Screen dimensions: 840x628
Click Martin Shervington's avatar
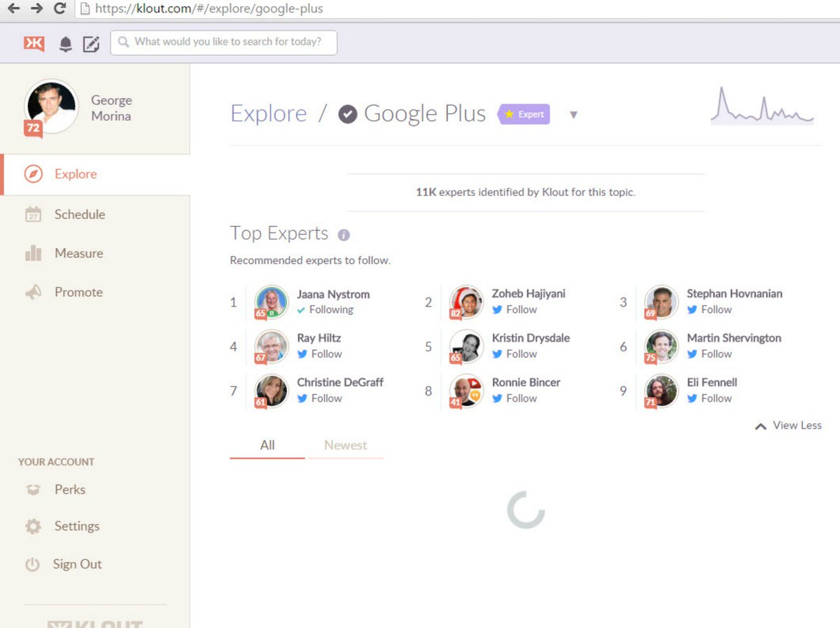coord(661,346)
